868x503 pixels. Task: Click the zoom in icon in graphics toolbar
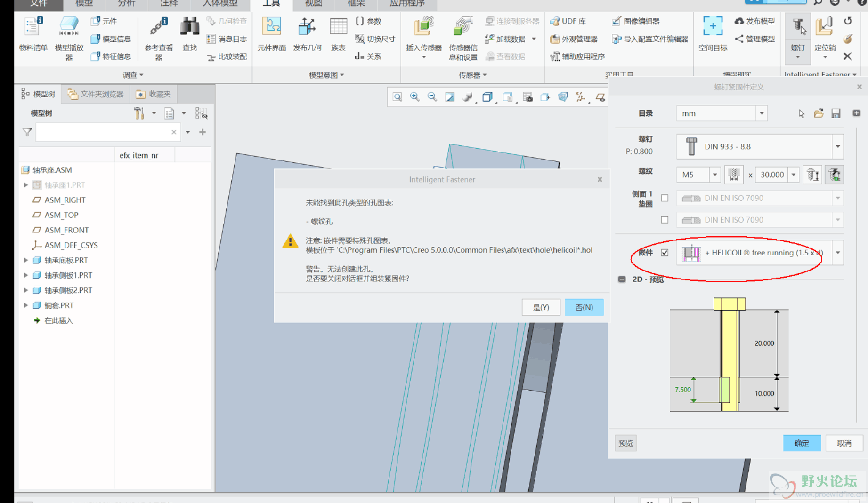point(414,97)
